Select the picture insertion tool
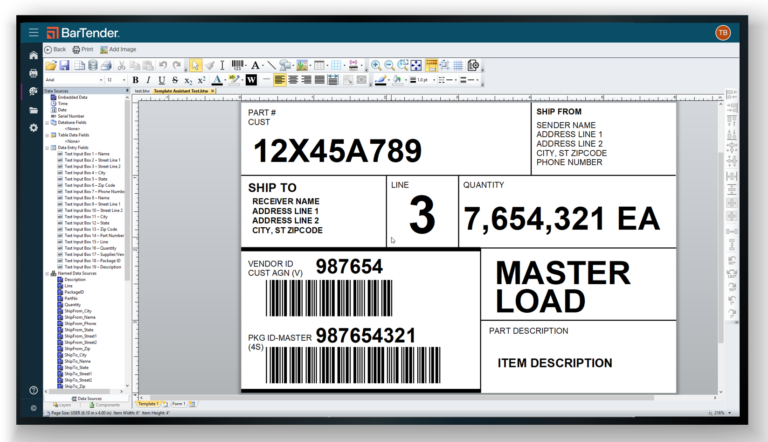Screen dimensions: 768x442 pyautogui.click(x=302, y=65)
